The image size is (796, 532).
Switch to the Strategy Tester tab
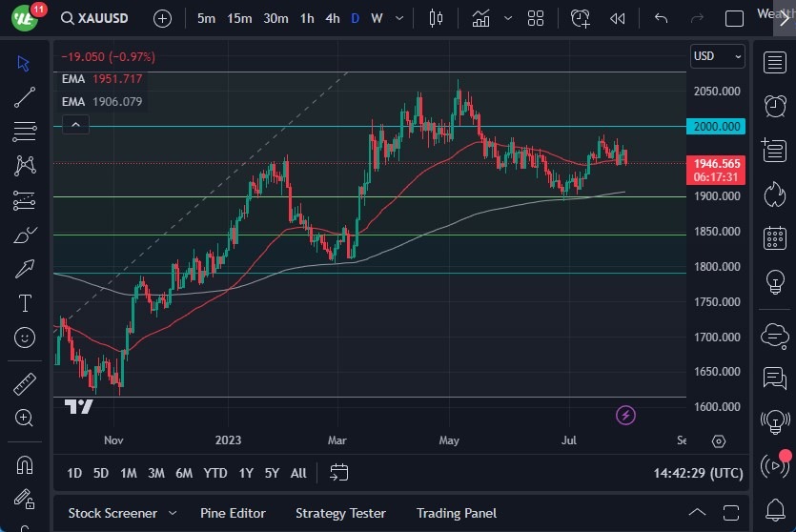(x=340, y=513)
